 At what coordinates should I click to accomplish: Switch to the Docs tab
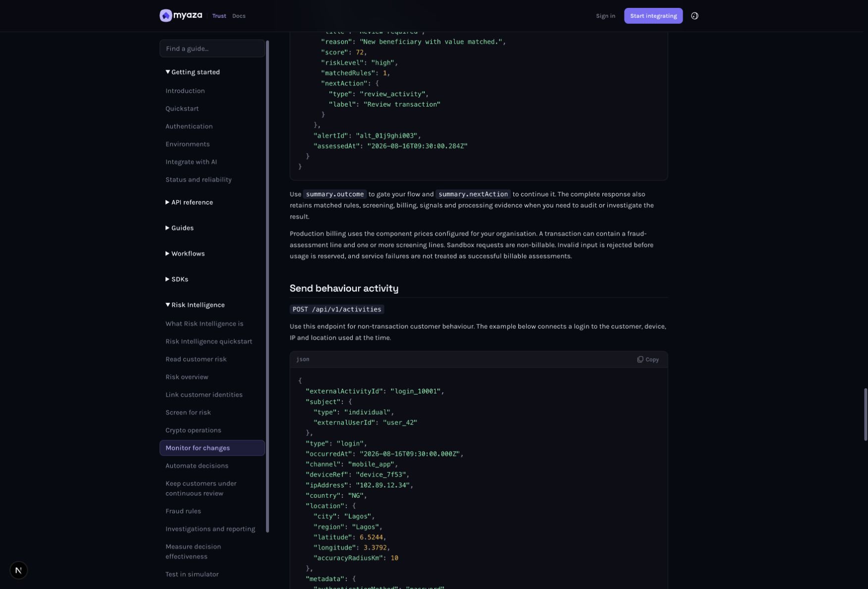point(239,16)
